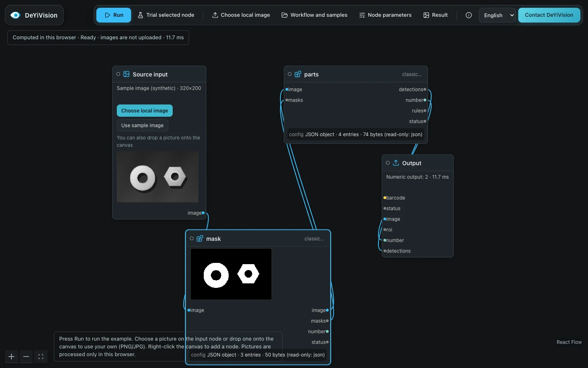Click Contact DeYiVision button
588x368 pixels.
(549, 15)
